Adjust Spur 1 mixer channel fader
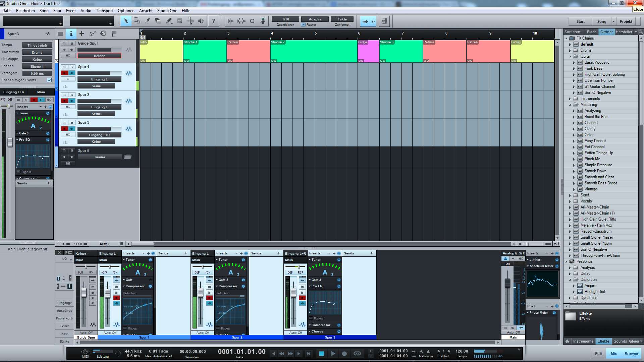This screenshot has width=644, height=362. (108, 293)
